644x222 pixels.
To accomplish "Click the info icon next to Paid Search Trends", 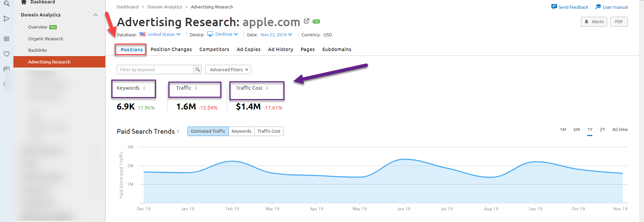I will [x=178, y=131].
